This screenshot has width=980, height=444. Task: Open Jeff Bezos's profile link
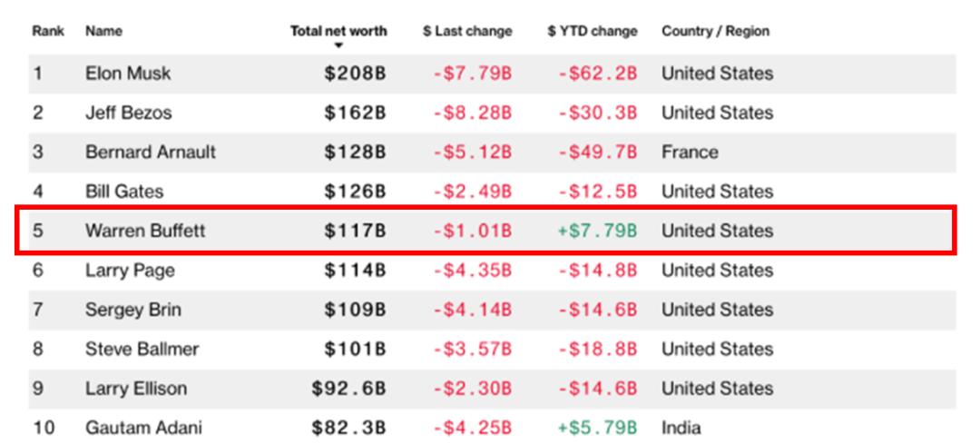click(x=128, y=113)
